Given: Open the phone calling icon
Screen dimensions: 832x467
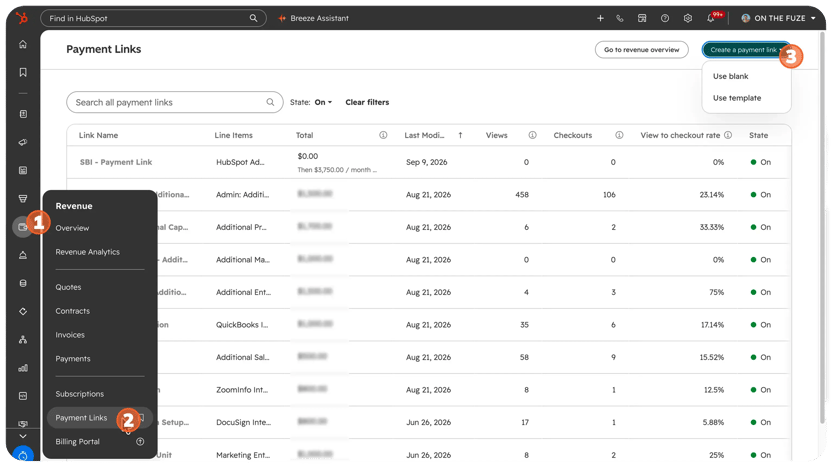Looking at the screenshot, I should tap(620, 18).
